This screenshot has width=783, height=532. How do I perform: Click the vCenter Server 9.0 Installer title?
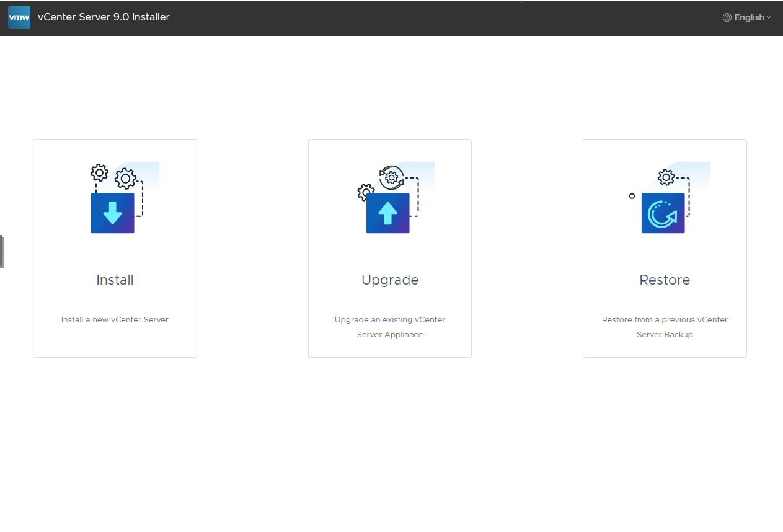point(104,17)
